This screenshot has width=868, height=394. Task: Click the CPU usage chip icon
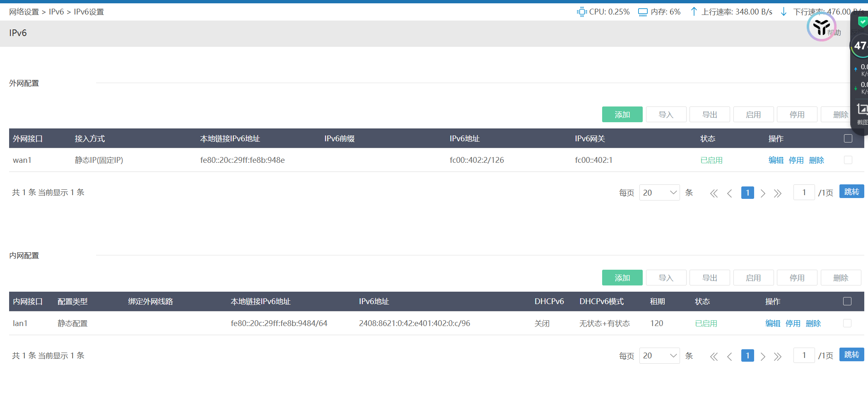click(x=581, y=12)
